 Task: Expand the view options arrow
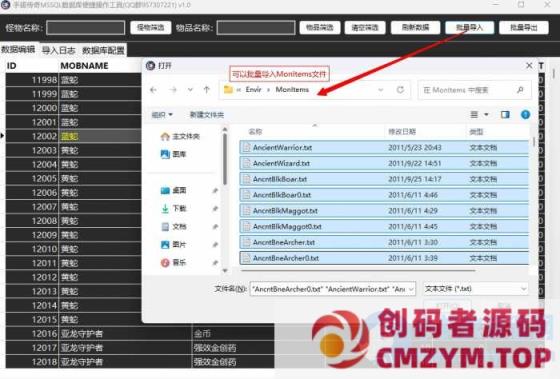click(486, 115)
